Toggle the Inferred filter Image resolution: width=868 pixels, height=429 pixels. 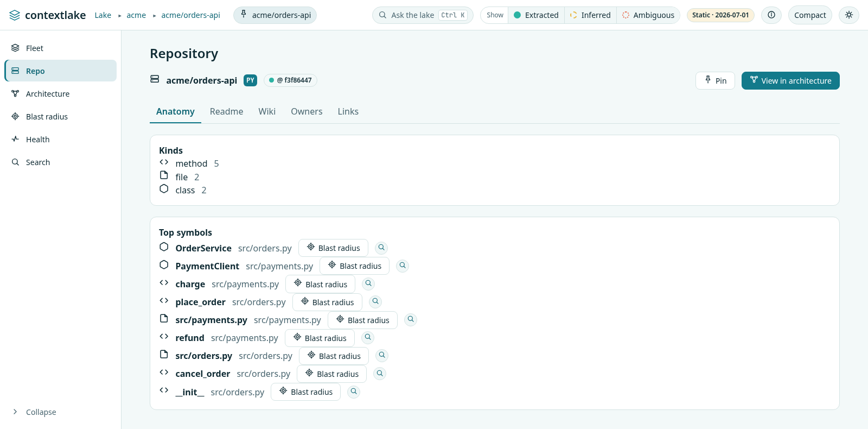coord(590,15)
